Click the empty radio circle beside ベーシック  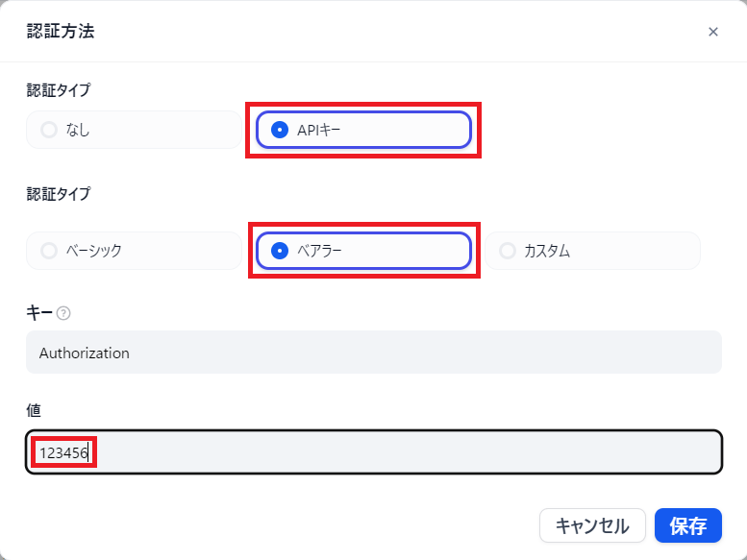tap(49, 251)
